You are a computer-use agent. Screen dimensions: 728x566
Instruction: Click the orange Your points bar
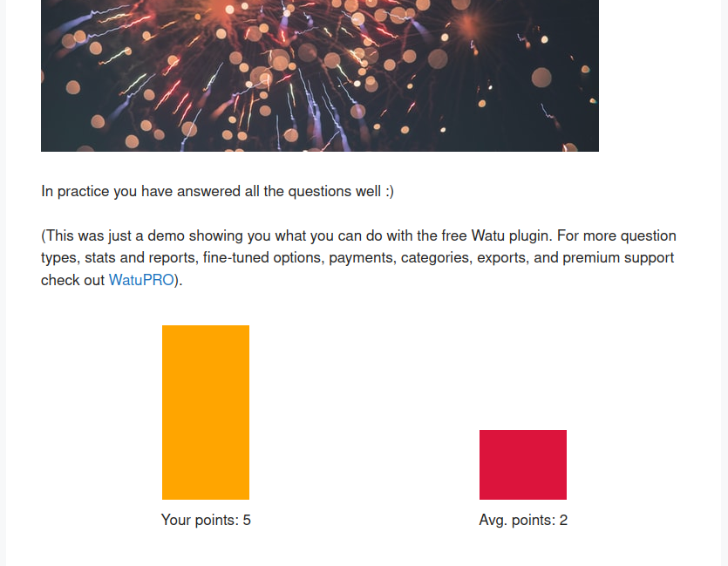coord(206,413)
